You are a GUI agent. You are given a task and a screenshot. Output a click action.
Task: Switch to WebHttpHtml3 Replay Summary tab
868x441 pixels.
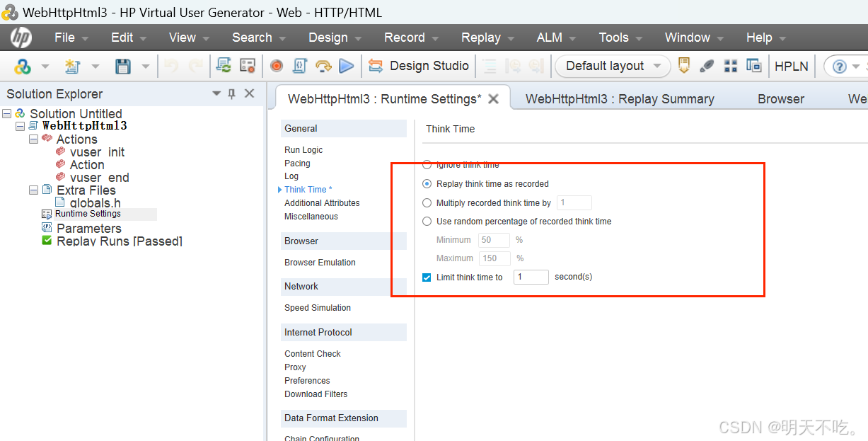(x=620, y=99)
